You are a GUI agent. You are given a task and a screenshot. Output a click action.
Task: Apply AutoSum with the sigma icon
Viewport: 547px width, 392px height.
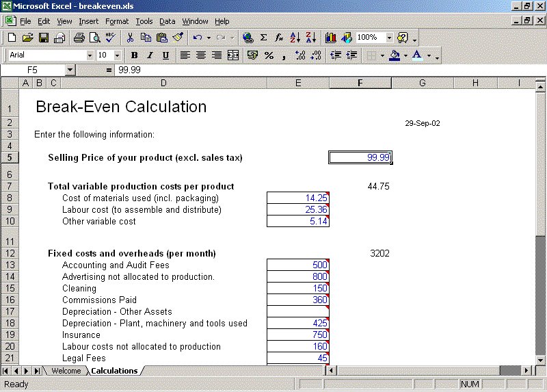point(264,38)
